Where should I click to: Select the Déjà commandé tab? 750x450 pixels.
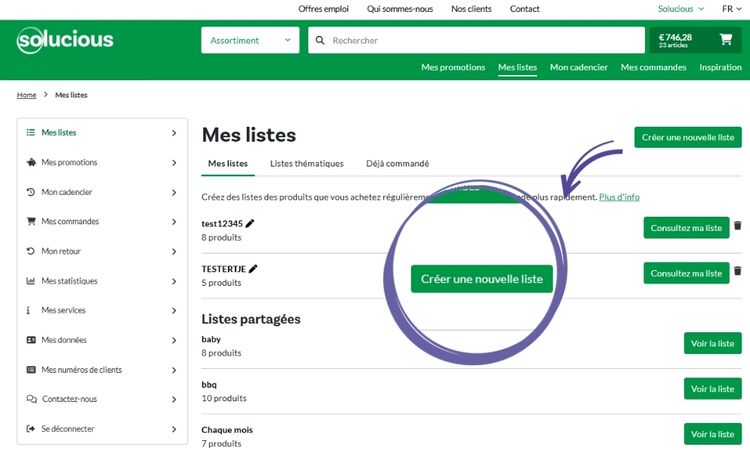pyautogui.click(x=397, y=164)
